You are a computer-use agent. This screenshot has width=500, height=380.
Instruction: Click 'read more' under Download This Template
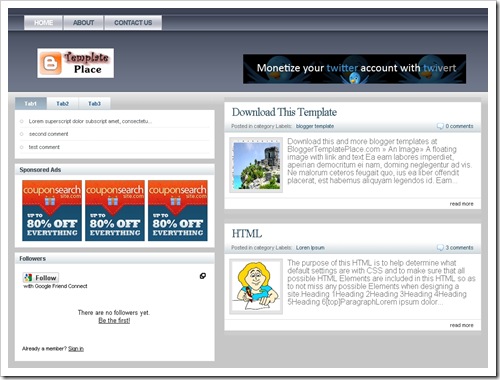(461, 204)
